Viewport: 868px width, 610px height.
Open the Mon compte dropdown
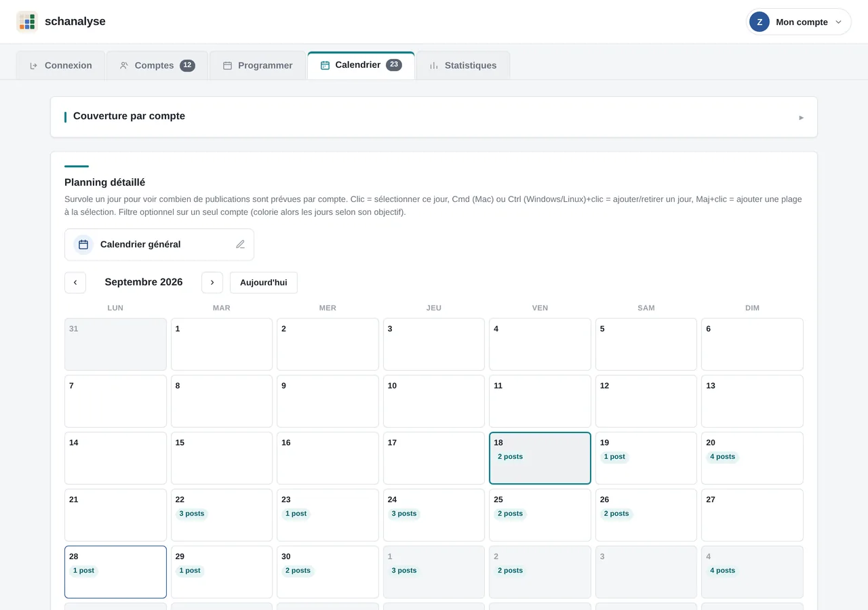[799, 22]
